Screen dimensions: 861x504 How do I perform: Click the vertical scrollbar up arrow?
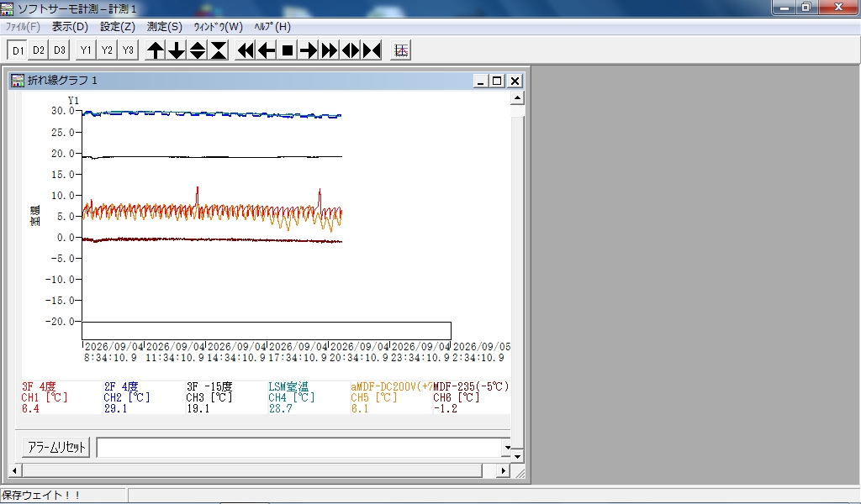(x=517, y=98)
